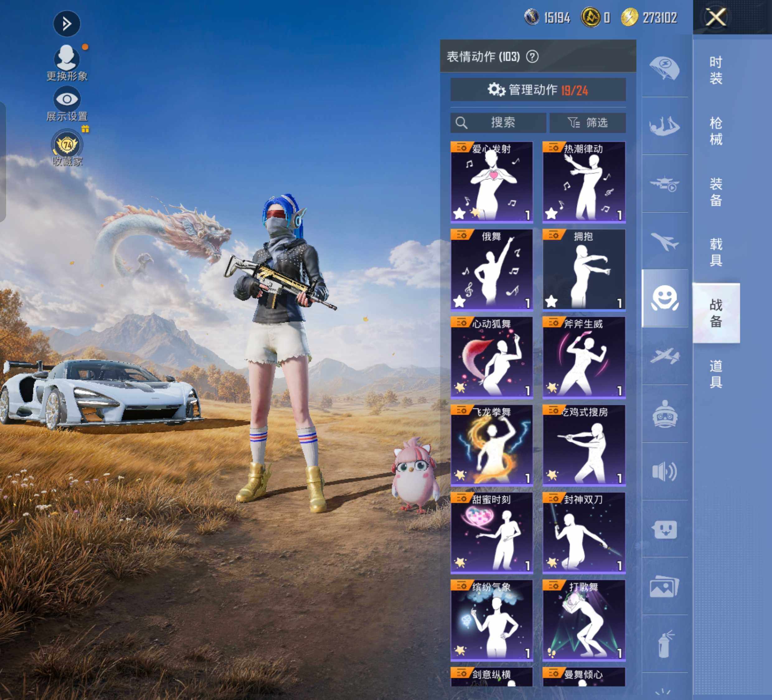The height and width of the screenshot is (700, 772).
Task: Click the 搜索 search field
Action: [498, 123]
